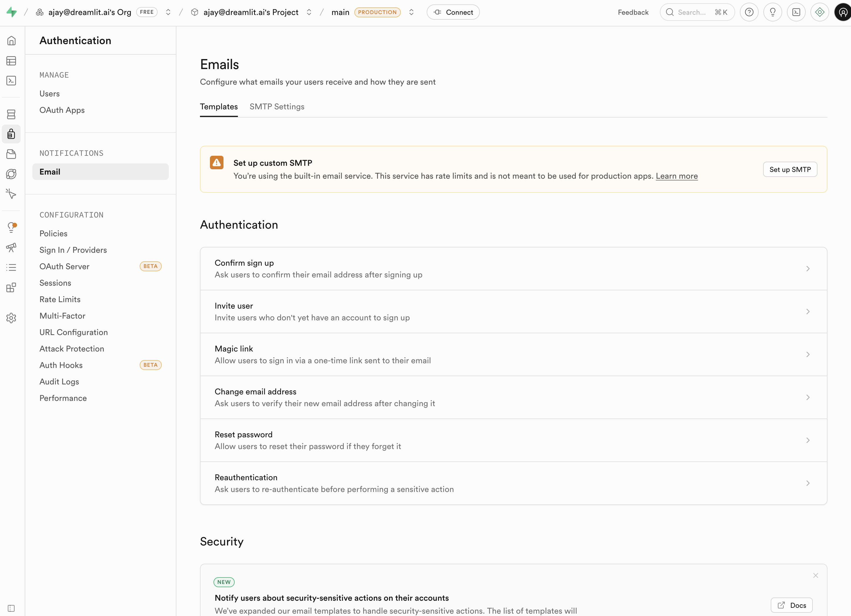Viewport: 851px width, 616px height.
Task: Open the help question-mark icon in top bar
Action: point(749,12)
